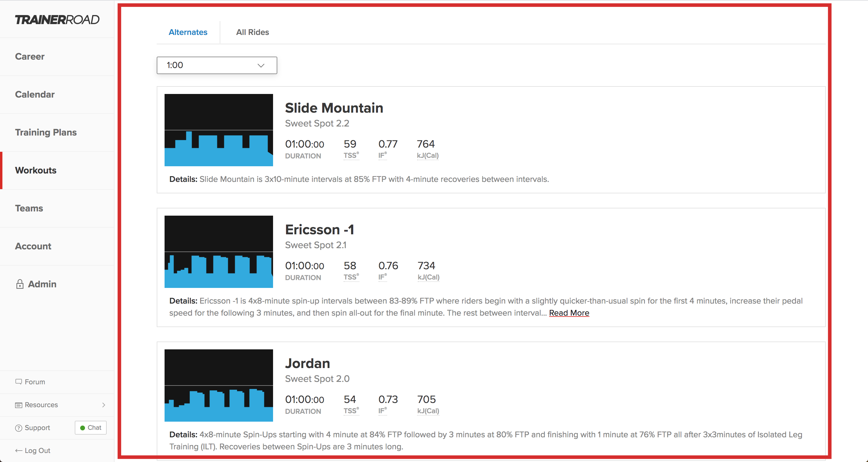The image size is (868, 462).
Task: Click the IF label under 0.76
Action: 382,277
